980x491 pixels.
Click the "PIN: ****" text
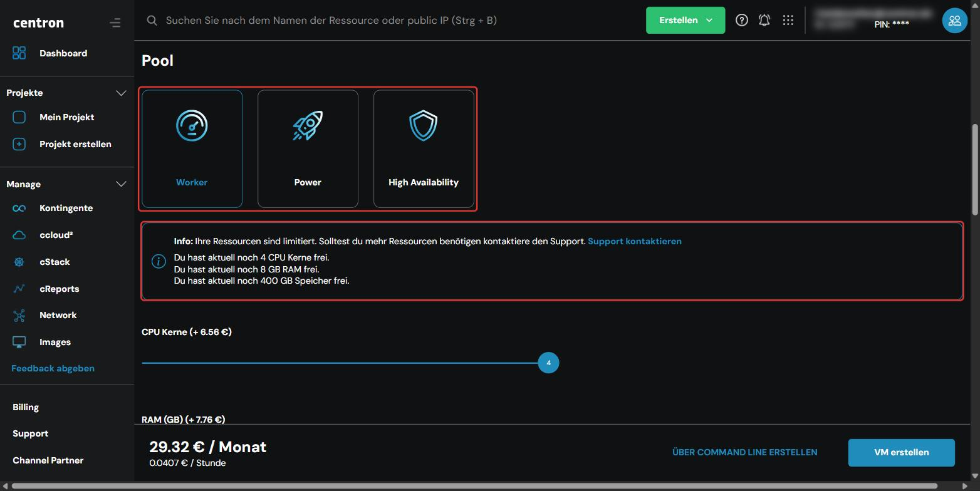tap(892, 24)
